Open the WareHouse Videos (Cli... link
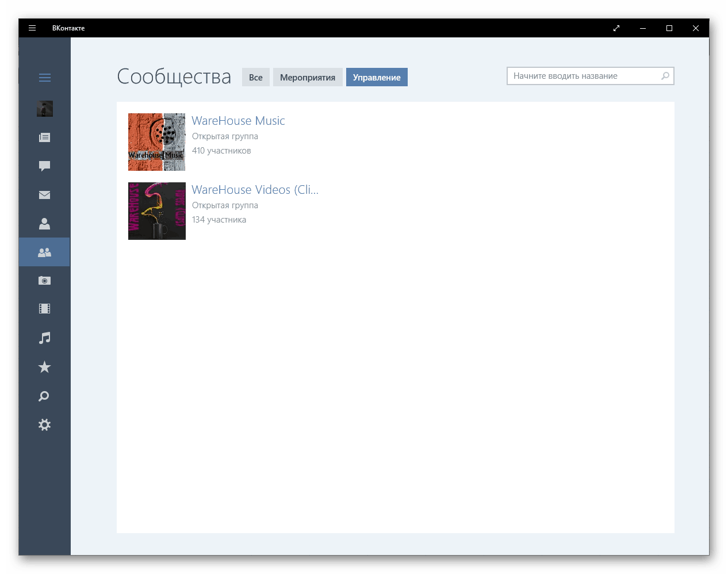Viewport: 728px width, 574px height. coord(255,190)
